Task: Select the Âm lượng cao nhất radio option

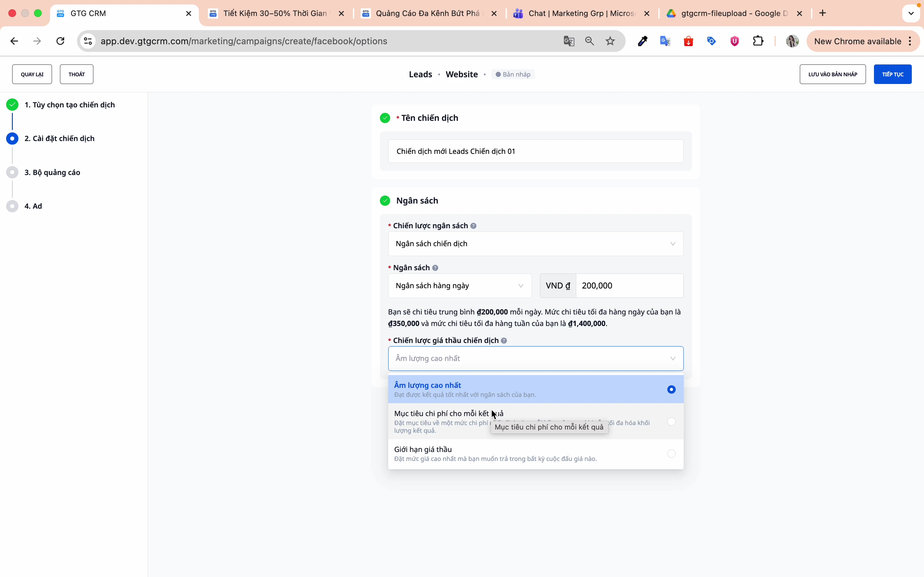Action: coord(671,389)
